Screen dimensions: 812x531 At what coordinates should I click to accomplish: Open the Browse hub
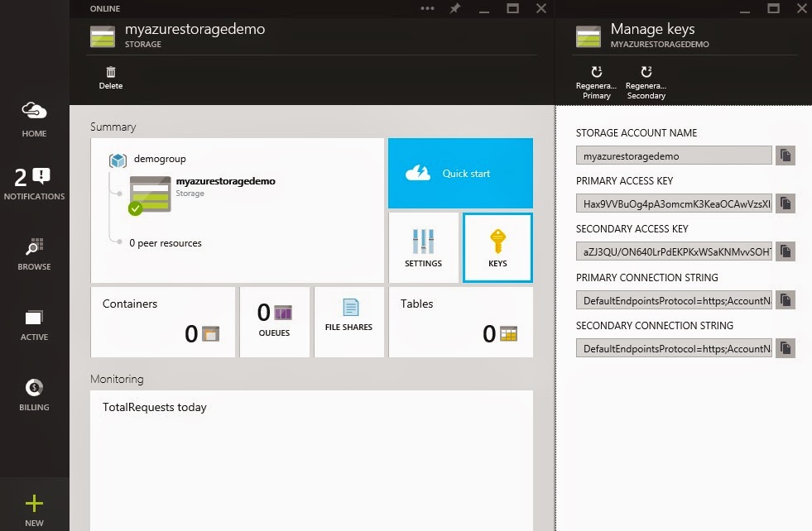(34, 254)
